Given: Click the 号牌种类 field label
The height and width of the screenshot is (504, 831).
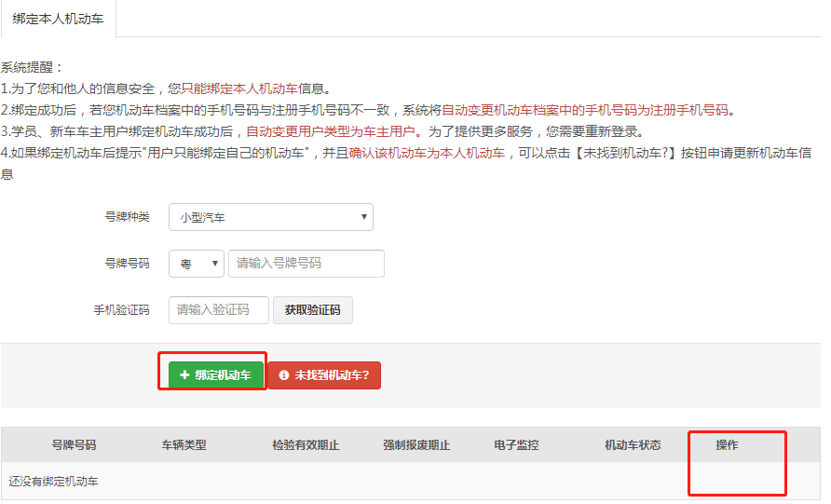Looking at the screenshot, I should [128, 217].
